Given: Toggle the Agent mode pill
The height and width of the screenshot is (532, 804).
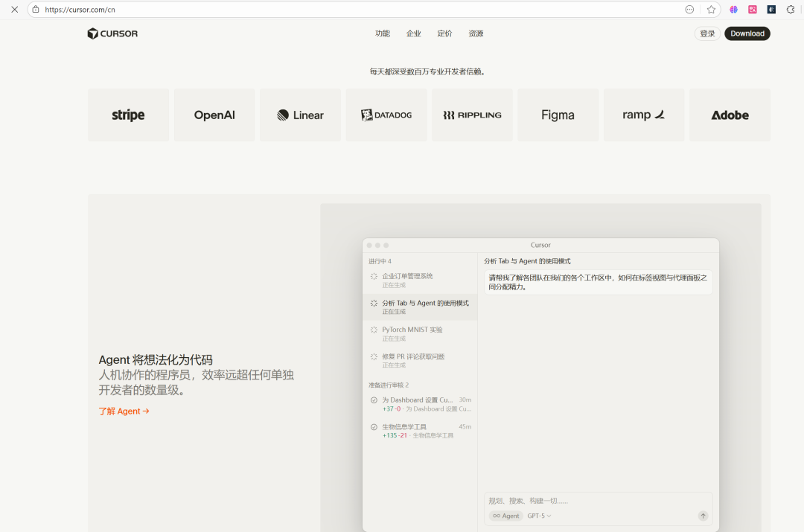Looking at the screenshot, I should tap(506, 516).
